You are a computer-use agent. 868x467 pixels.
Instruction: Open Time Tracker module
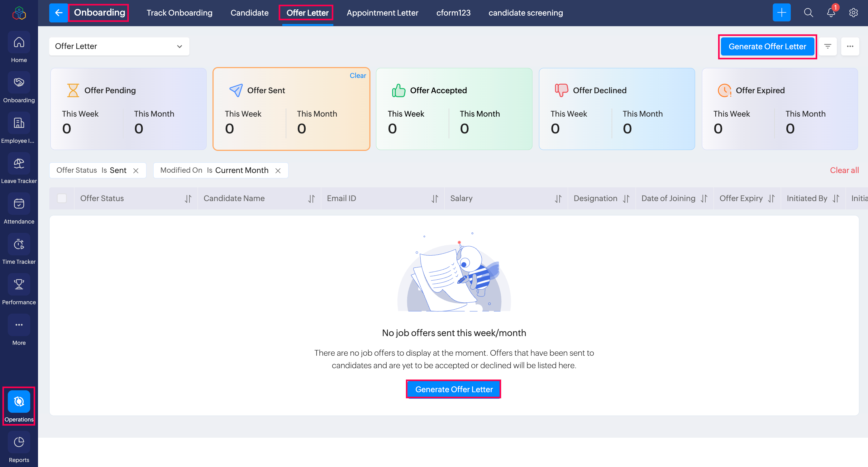19,245
